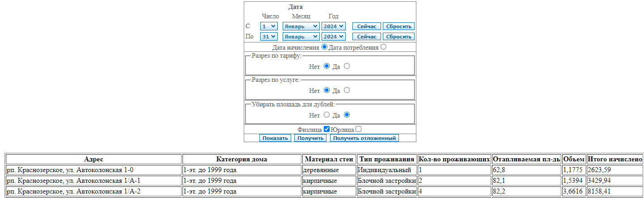Image resolution: width=644 pixels, height=198 pixels.
Task: Enable the 'Юрлица' checkbox
Action: (x=358, y=129)
